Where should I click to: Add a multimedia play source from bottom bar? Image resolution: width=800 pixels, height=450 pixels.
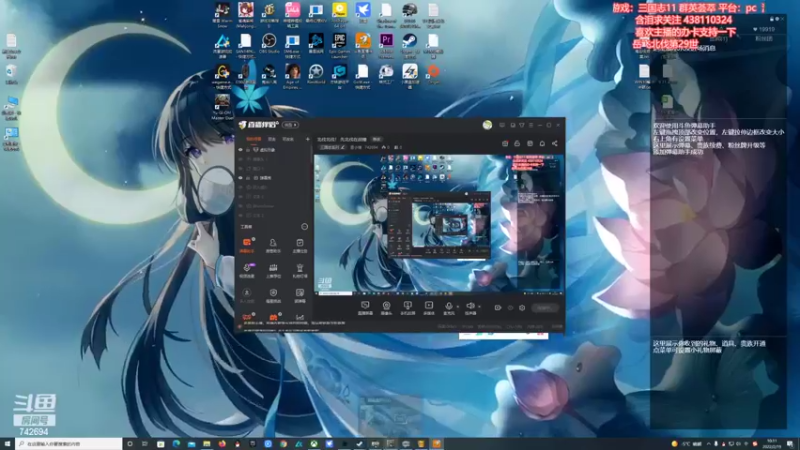pyautogui.click(x=429, y=307)
